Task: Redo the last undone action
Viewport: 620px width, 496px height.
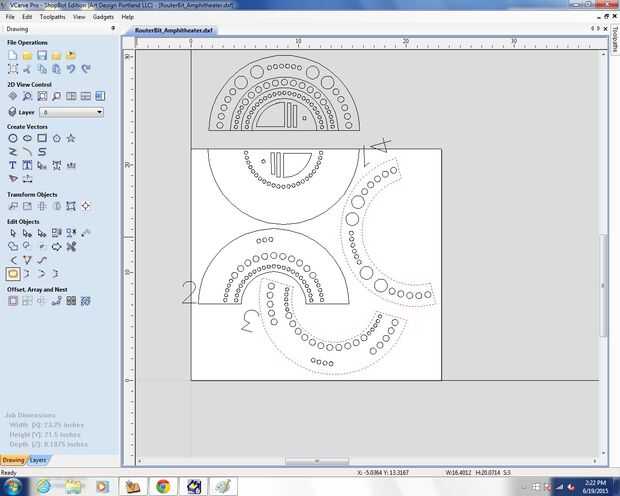Action: tap(86, 69)
